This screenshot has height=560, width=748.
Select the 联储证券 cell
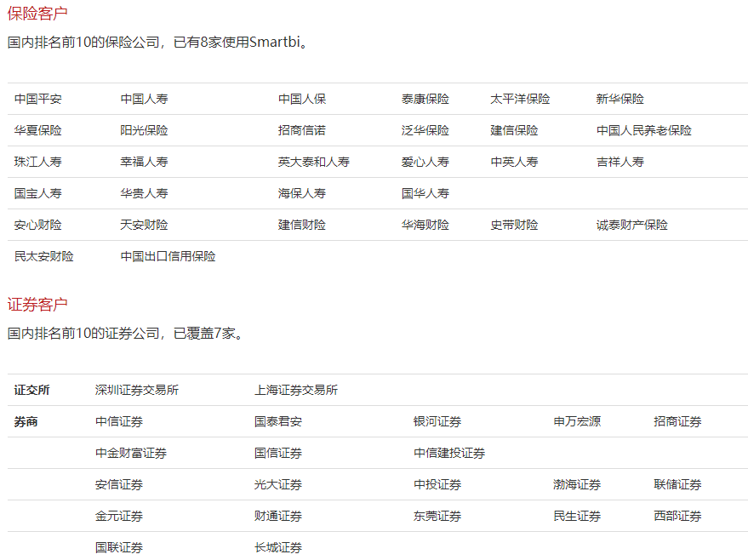click(x=677, y=484)
